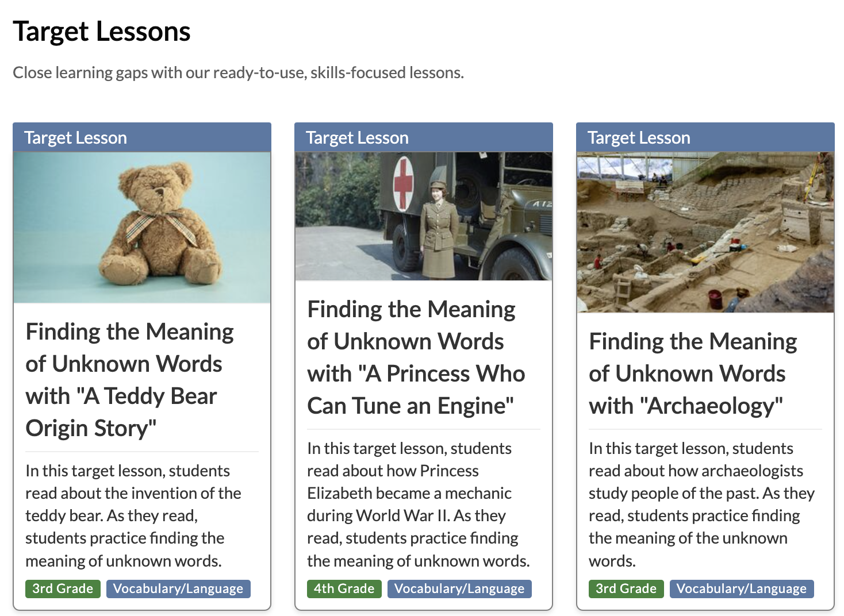Click 3rd Grade tag on teddy bear card

(x=63, y=588)
